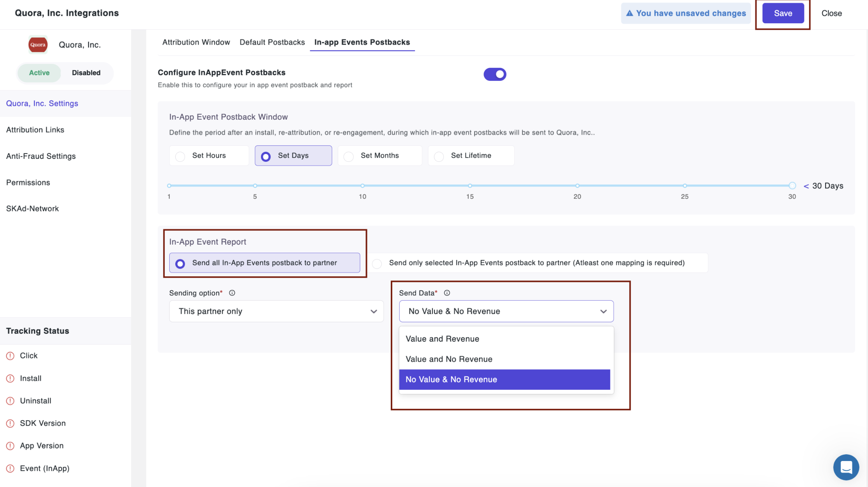
Task: Click the In-App Event Report heading
Action: [208, 242]
